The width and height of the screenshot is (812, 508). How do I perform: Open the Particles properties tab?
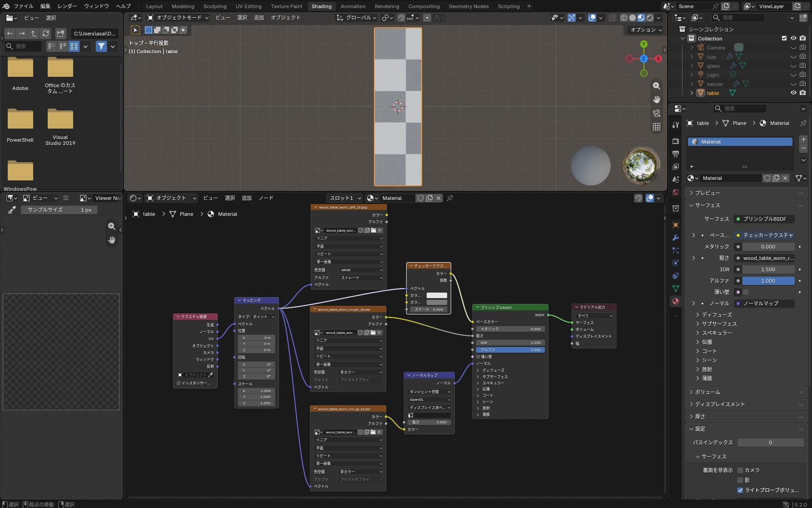tap(676, 250)
